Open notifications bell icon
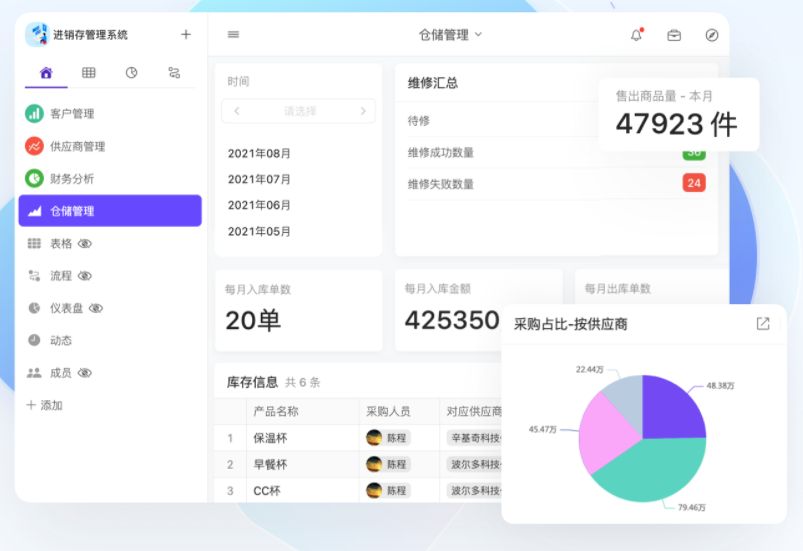This screenshot has width=803, height=551. tap(636, 35)
